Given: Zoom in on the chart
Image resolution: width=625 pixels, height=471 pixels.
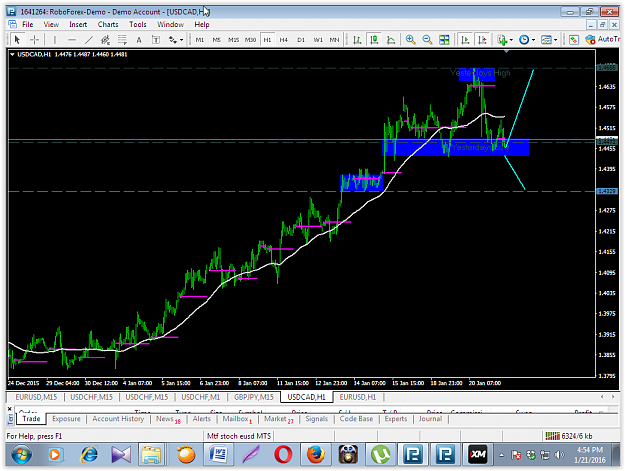Looking at the screenshot, I should [x=410, y=39].
